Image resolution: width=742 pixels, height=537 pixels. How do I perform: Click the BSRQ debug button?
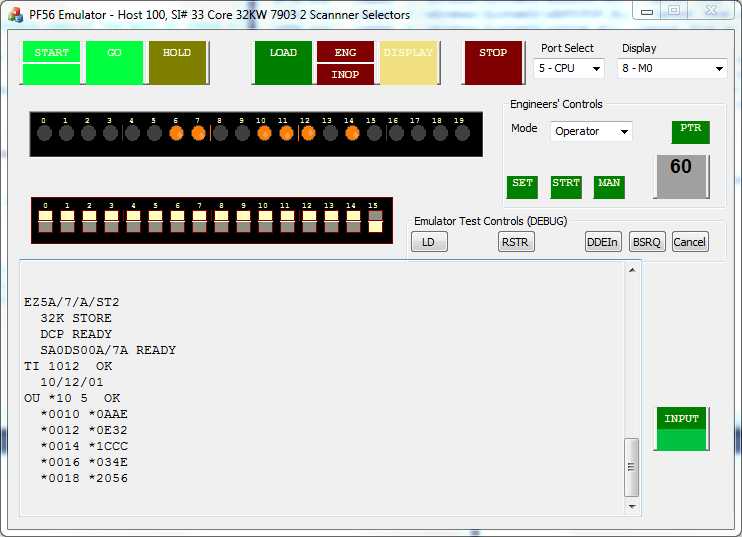click(647, 242)
